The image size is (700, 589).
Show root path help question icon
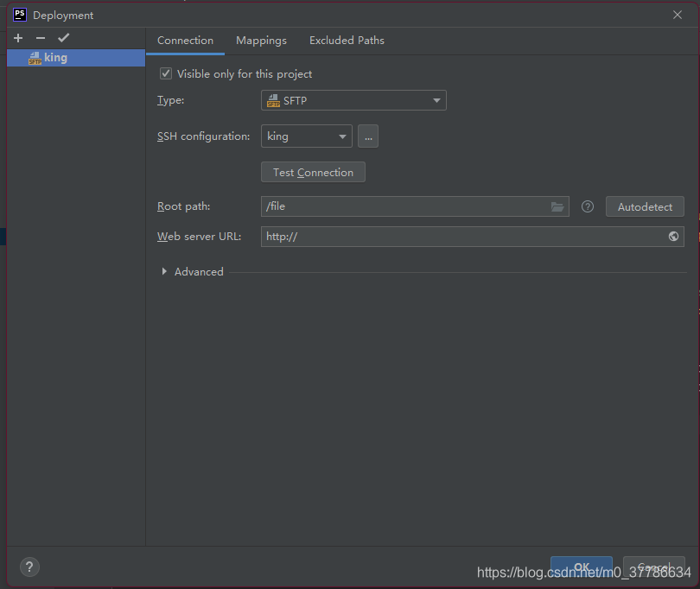coord(588,206)
